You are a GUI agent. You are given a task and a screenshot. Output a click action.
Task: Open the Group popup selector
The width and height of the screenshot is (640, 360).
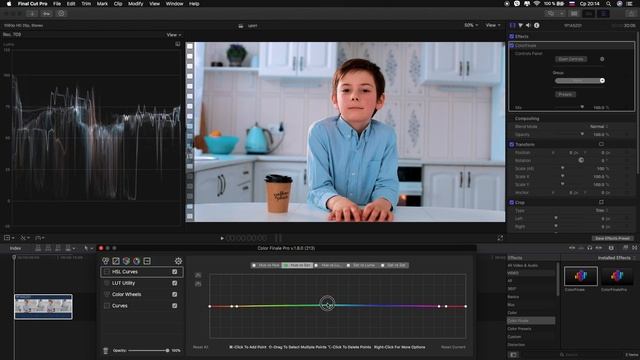[580, 80]
